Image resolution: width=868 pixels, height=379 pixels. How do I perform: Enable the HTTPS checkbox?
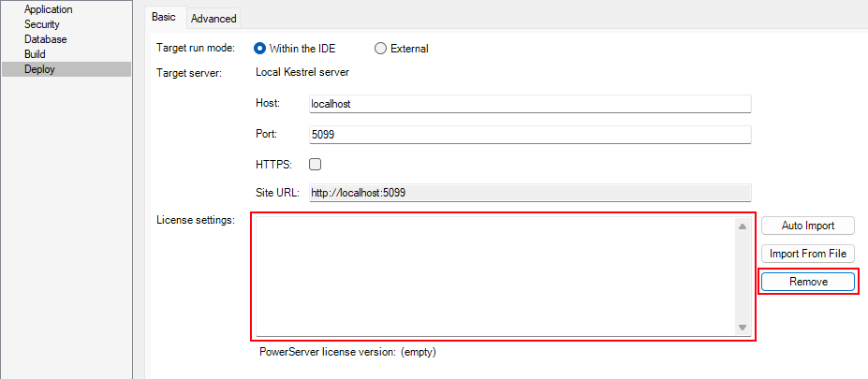316,165
